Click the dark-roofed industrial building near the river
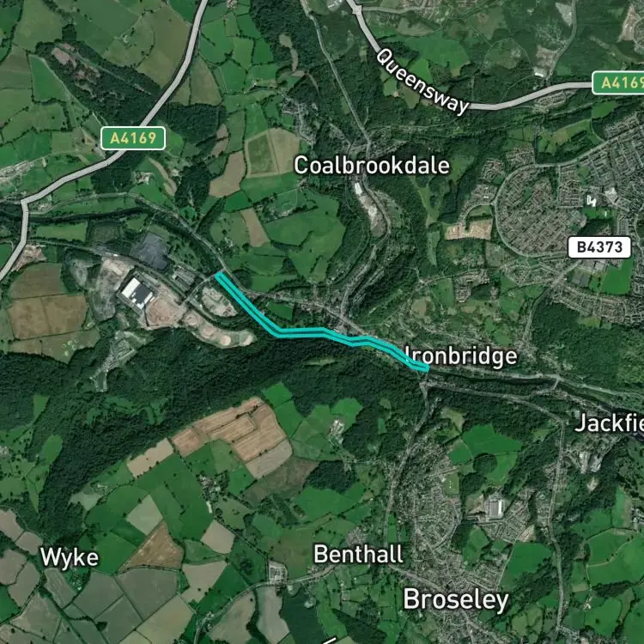 coord(150,250)
